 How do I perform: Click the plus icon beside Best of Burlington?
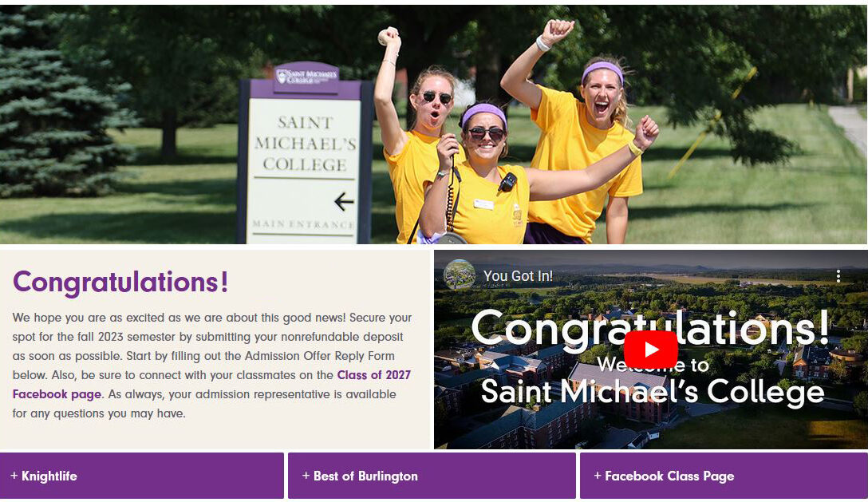(x=306, y=476)
